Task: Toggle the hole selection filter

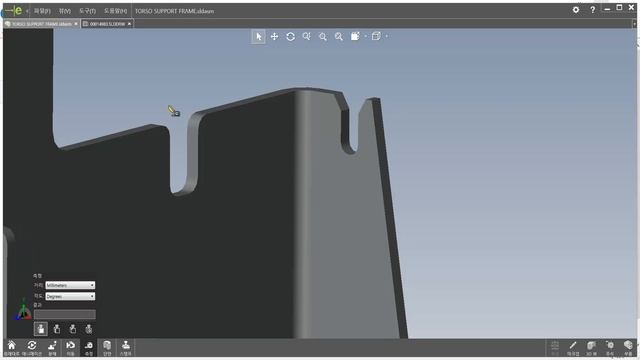Action: pyautogui.click(x=89, y=329)
